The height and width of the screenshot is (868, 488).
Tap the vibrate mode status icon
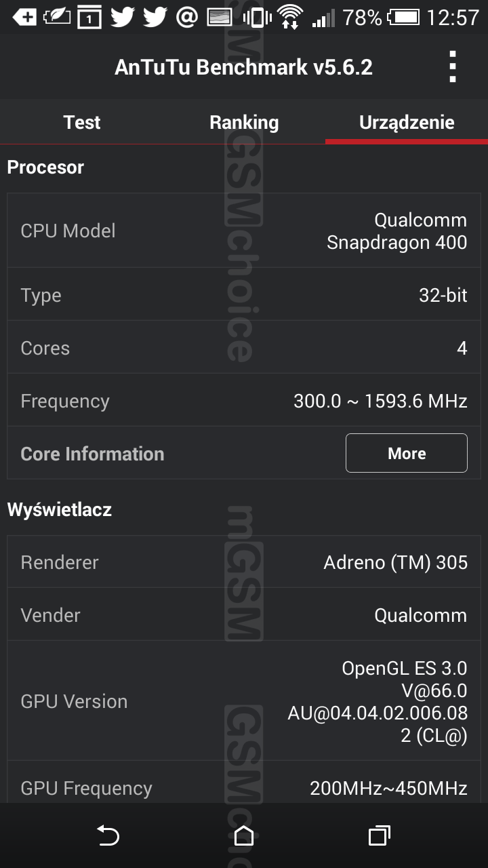pos(257,17)
